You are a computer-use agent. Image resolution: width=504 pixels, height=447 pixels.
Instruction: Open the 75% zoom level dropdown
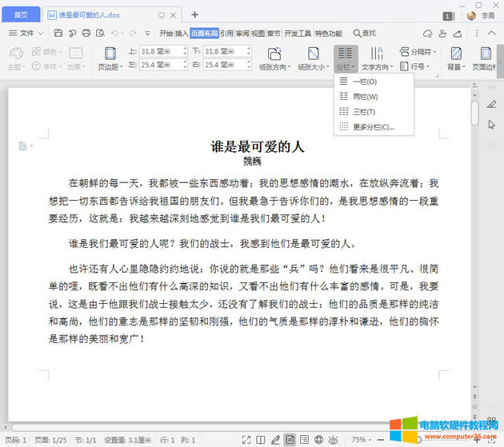(x=362, y=440)
